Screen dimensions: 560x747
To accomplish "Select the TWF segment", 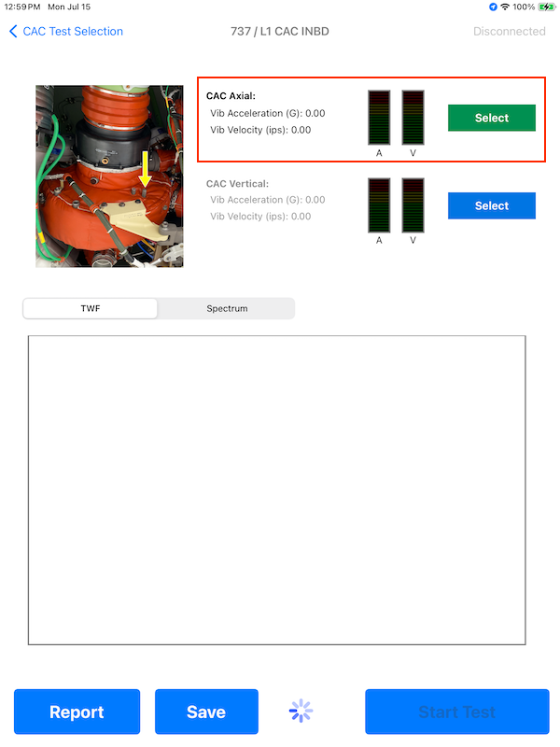I will tap(91, 309).
